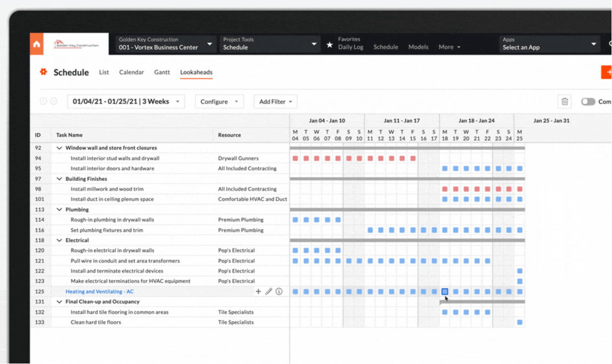This screenshot has width=612, height=364.
Task: Open Heating and Ventilating - AC link
Action: tap(99, 291)
